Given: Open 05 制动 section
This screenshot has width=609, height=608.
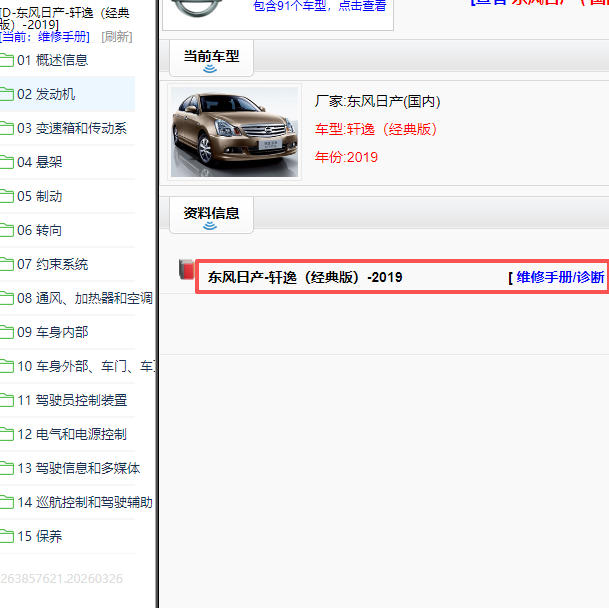Looking at the screenshot, I should [x=39, y=196].
